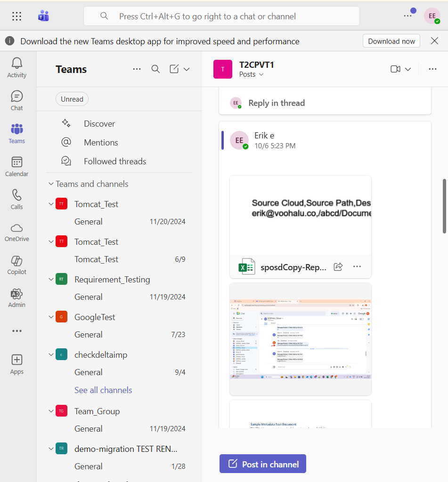Open the Admin app
The image size is (448, 482).
coord(16,297)
